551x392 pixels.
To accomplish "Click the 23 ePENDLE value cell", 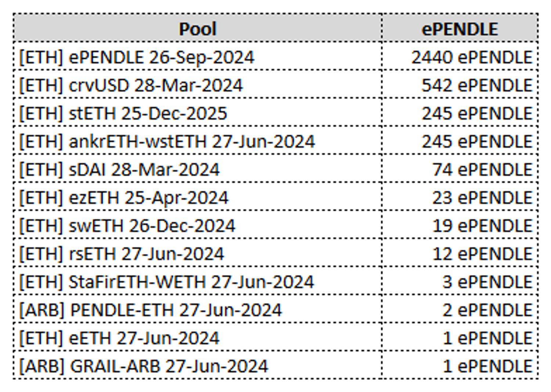I will pos(482,198).
